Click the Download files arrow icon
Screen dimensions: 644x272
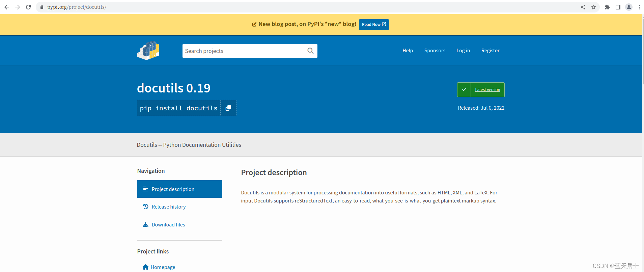click(x=145, y=225)
